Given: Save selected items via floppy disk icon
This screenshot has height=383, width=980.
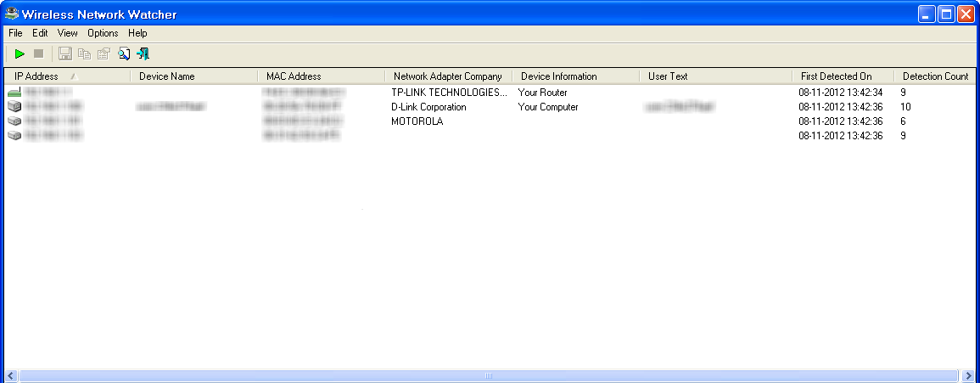Looking at the screenshot, I should point(65,54).
